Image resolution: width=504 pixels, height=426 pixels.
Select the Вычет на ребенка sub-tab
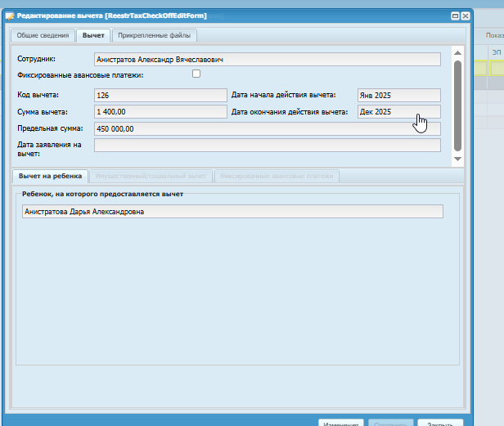pos(50,176)
